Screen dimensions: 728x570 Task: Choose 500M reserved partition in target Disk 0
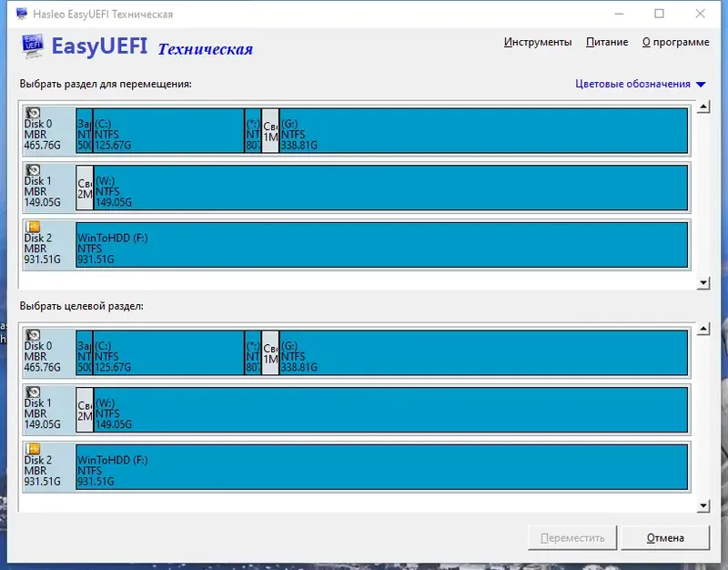tap(84, 352)
